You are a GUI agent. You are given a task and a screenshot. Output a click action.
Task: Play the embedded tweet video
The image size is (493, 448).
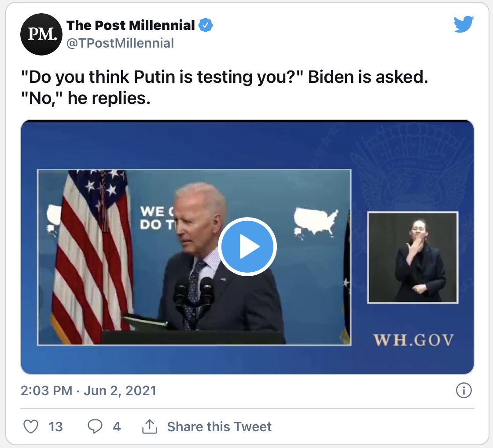coord(247,246)
